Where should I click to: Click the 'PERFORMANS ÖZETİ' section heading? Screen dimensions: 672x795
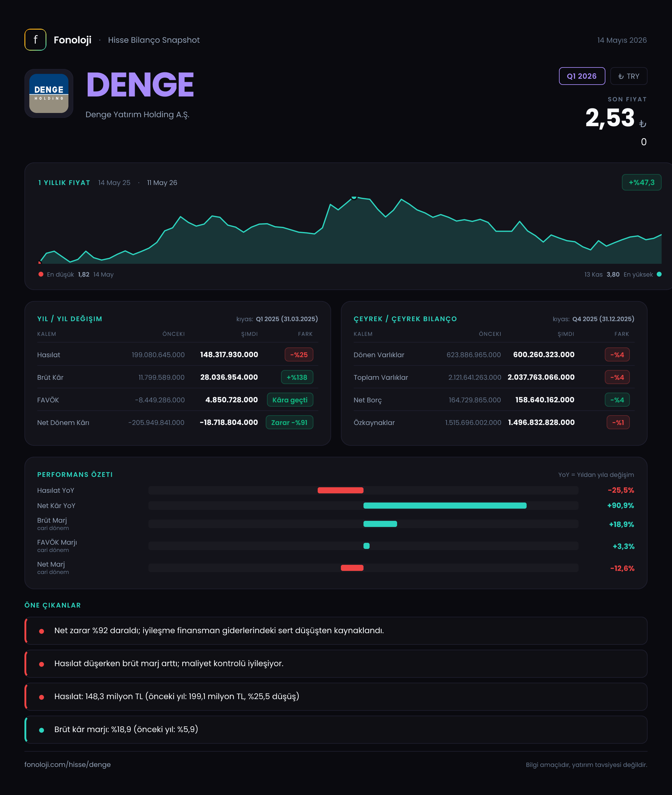click(x=75, y=474)
